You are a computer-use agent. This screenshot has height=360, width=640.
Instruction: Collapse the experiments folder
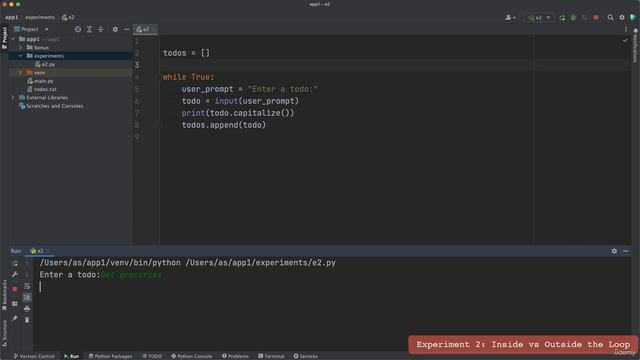pos(20,56)
